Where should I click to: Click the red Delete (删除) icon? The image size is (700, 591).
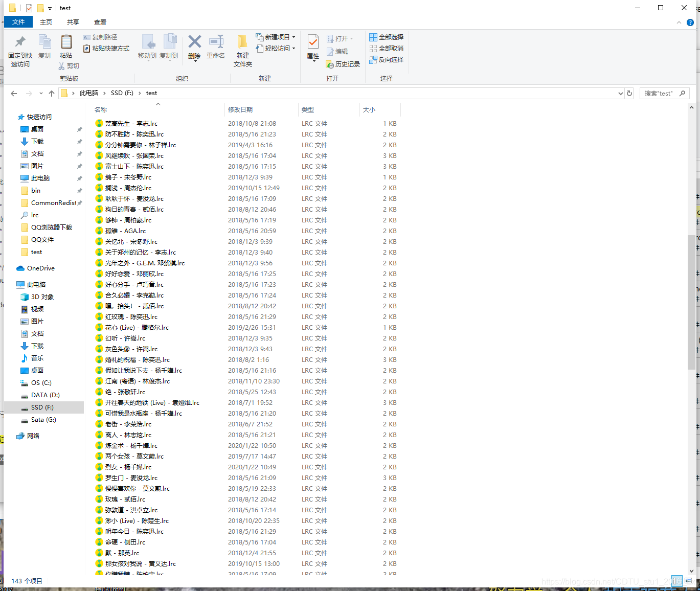pos(194,42)
